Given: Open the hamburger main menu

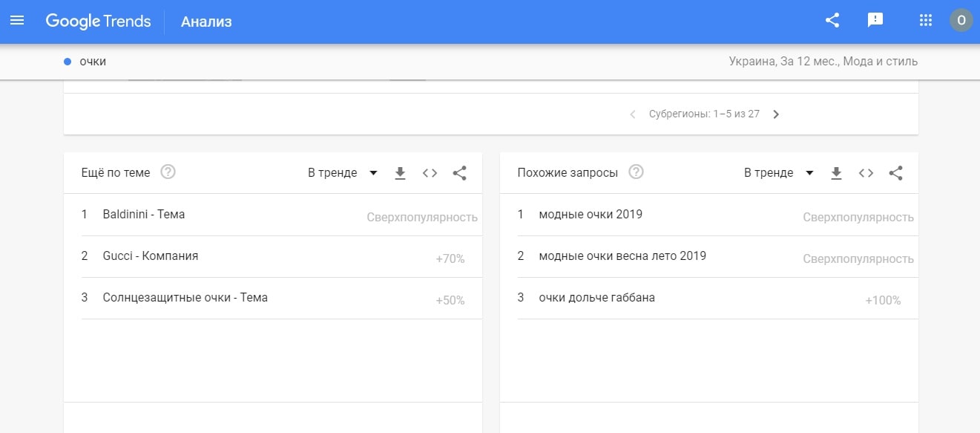Looking at the screenshot, I should coord(17,21).
